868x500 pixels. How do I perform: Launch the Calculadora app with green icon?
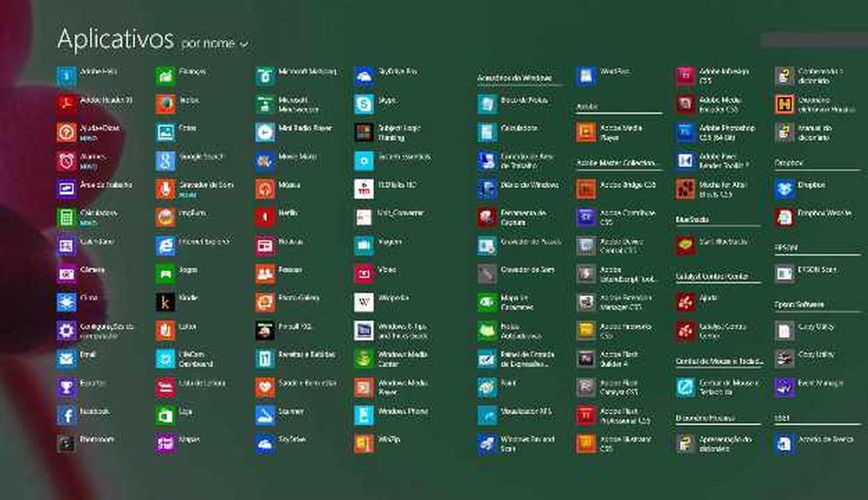tap(87, 217)
